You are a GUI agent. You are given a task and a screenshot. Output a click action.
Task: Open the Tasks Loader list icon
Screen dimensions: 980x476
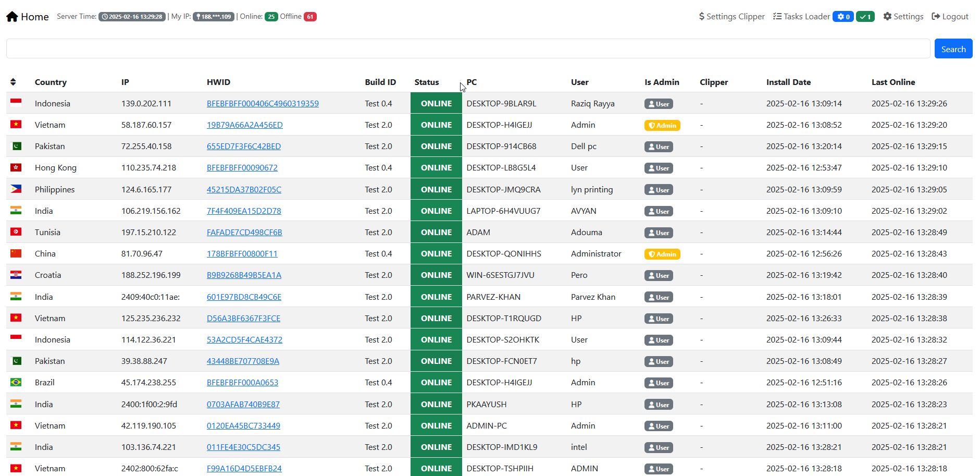(777, 17)
